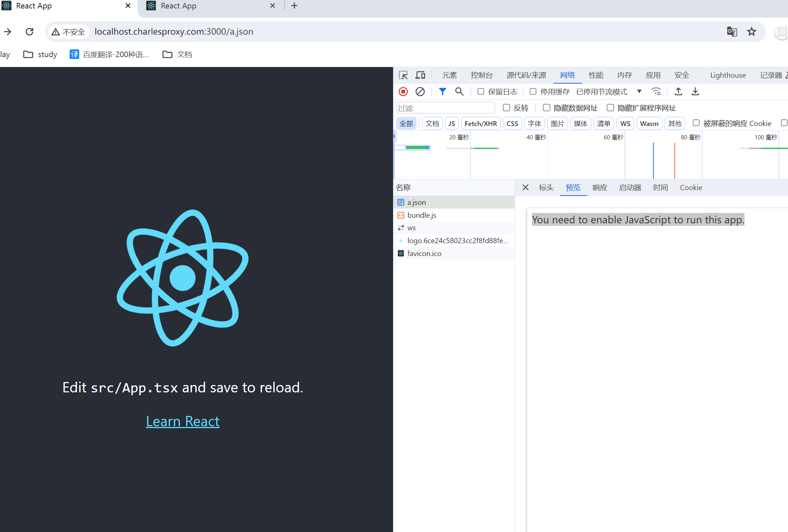Switch to the 控制台 panel

482,75
